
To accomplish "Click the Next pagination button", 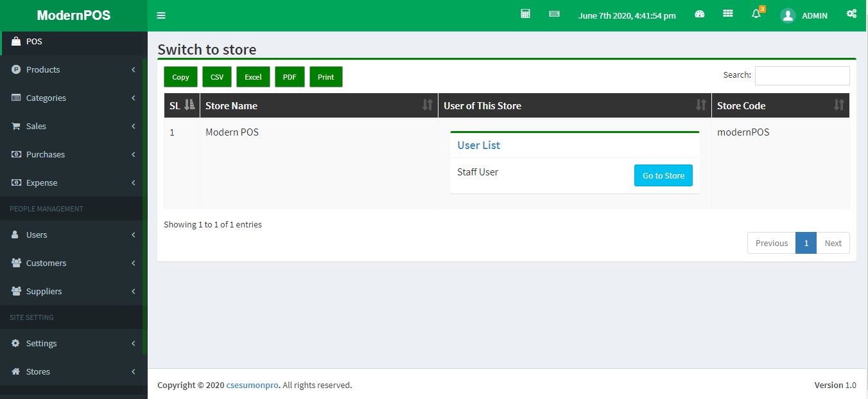I will 833,243.
